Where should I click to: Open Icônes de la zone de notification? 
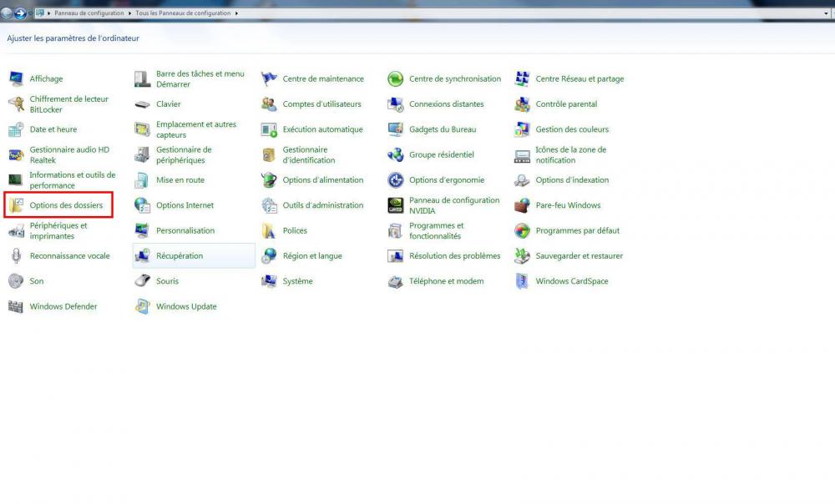click(571, 155)
